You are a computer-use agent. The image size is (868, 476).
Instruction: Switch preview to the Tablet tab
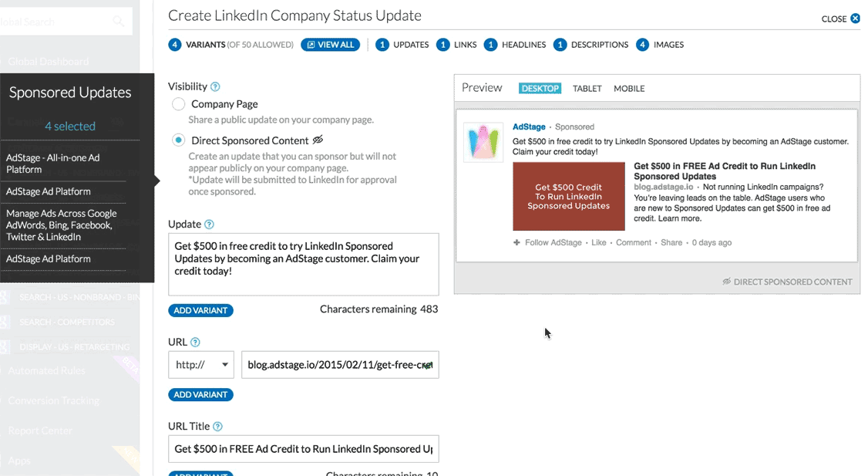(587, 89)
